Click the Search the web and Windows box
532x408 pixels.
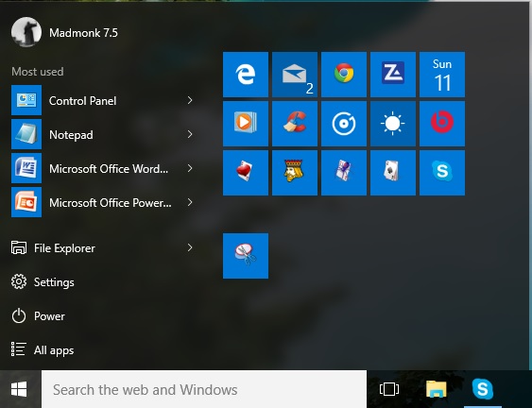pyautogui.click(x=204, y=389)
